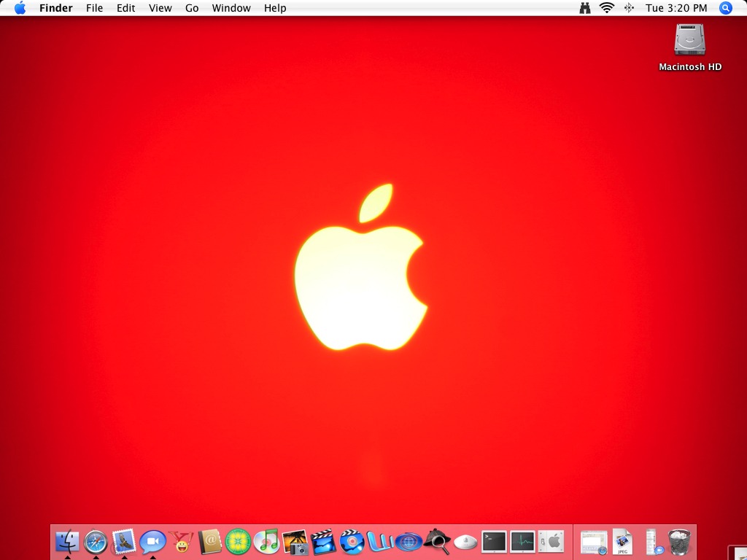Restore the minimized Safari window in Dock
Screen dimensions: 747x560
[594, 542]
